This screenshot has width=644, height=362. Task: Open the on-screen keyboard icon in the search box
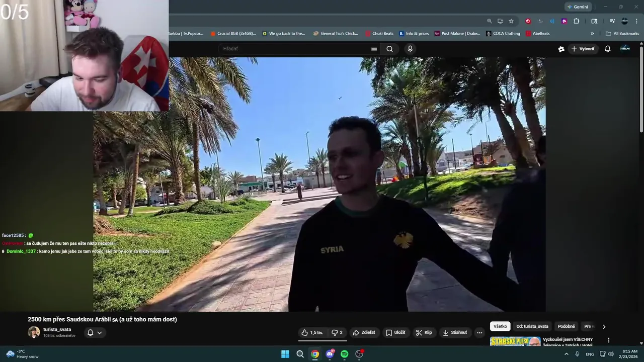[374, 49]
